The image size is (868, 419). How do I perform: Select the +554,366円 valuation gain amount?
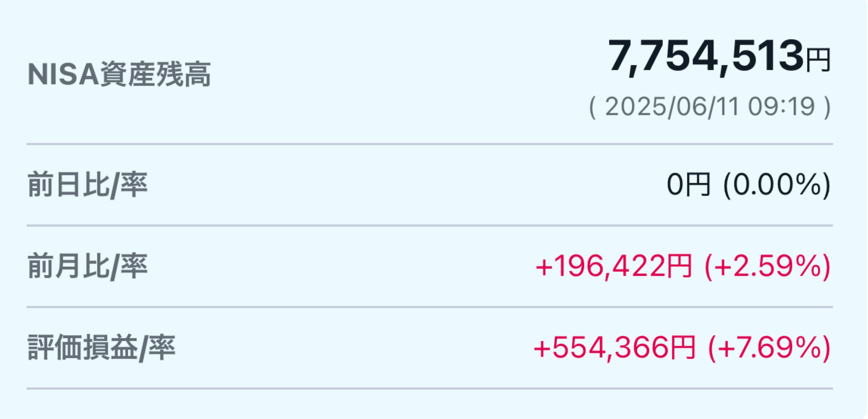coord(615,348)
